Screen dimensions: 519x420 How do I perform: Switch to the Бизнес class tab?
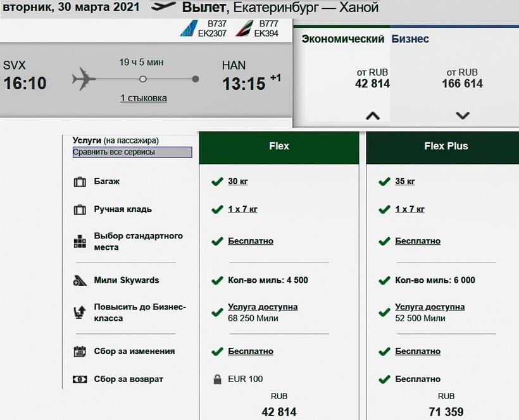coord(410,39)
